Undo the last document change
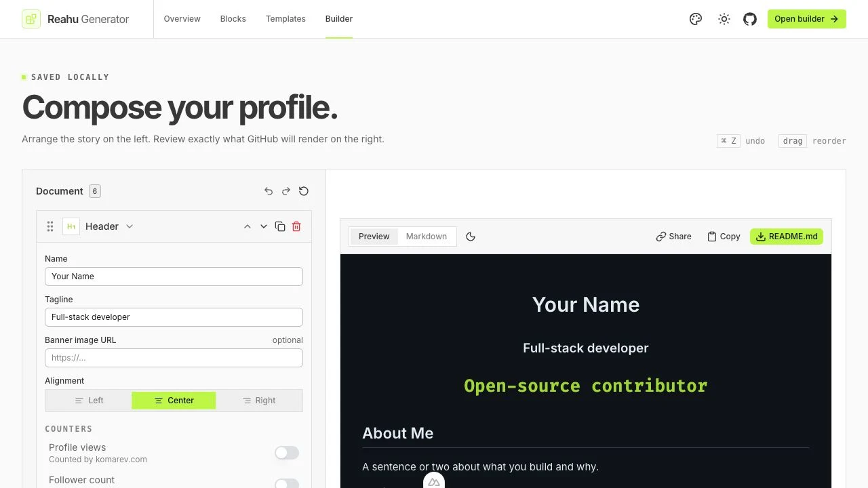This screenshot has width=868, height=488. tap(269, 191)
